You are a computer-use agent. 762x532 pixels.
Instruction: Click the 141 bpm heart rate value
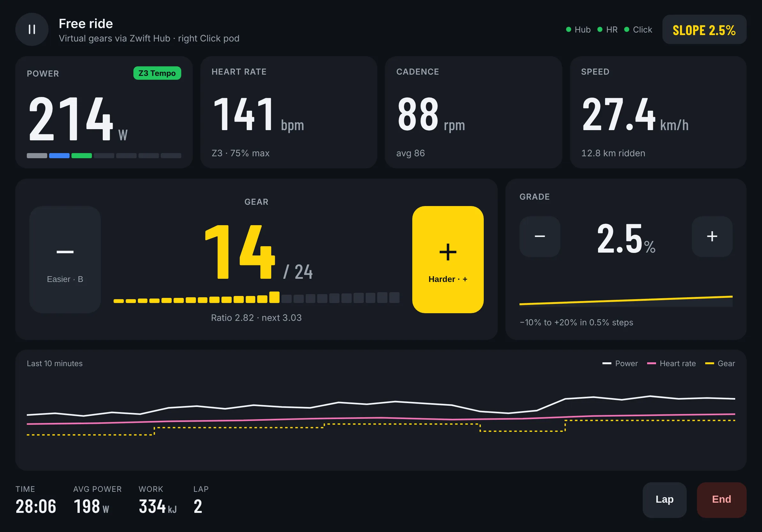[x=258, y=115]
